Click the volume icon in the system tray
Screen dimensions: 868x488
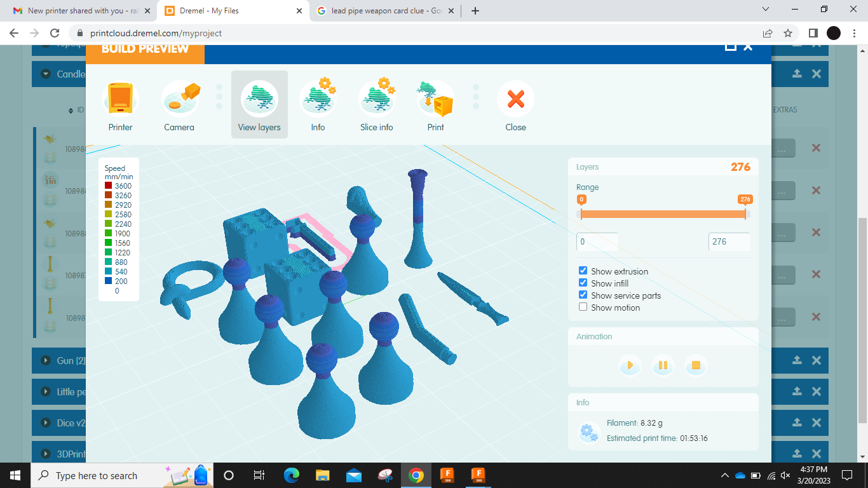tap(785, 475)
